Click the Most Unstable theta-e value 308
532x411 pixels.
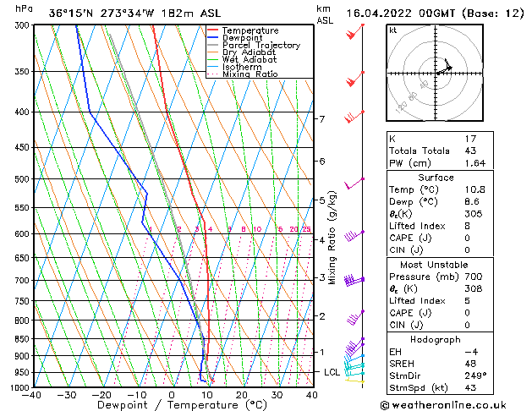pyautogui.click(x=474, y=288)
